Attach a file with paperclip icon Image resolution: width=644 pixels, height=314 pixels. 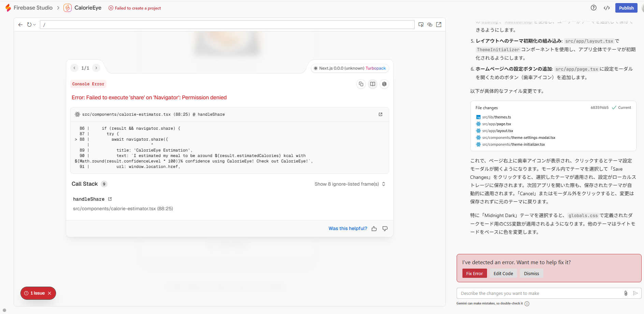[x=626, y=293]
